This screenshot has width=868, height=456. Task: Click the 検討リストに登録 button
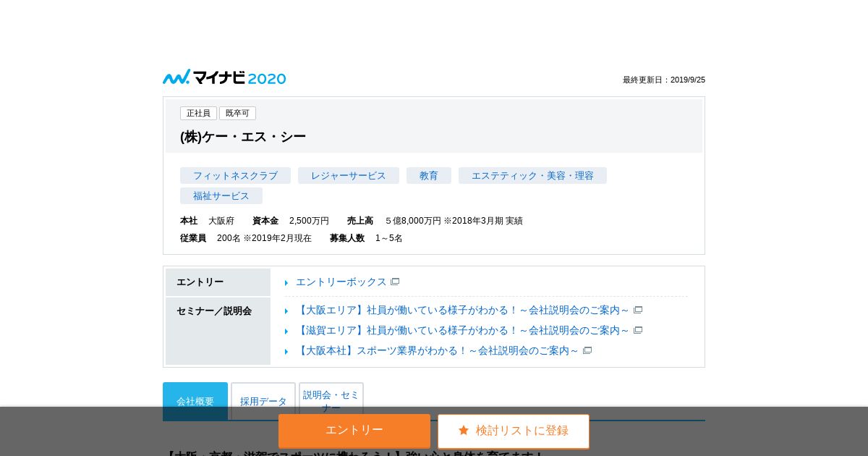pos(514,431)
